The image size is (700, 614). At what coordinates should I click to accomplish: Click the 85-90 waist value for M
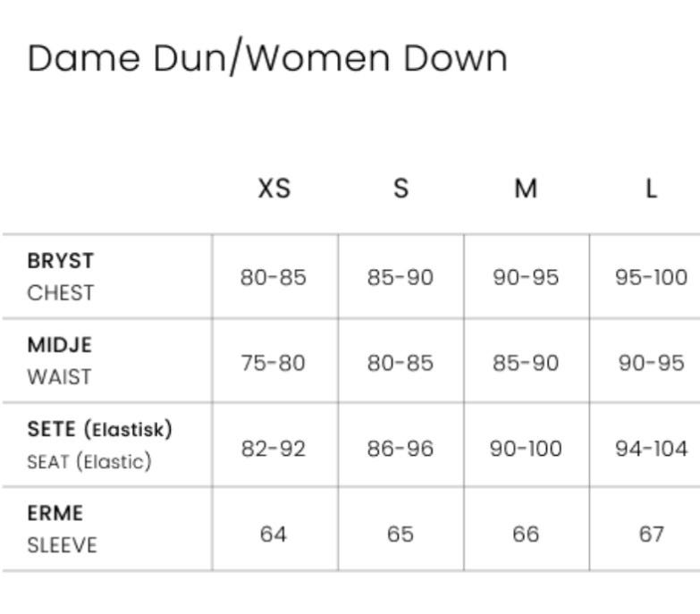(526, 363)
